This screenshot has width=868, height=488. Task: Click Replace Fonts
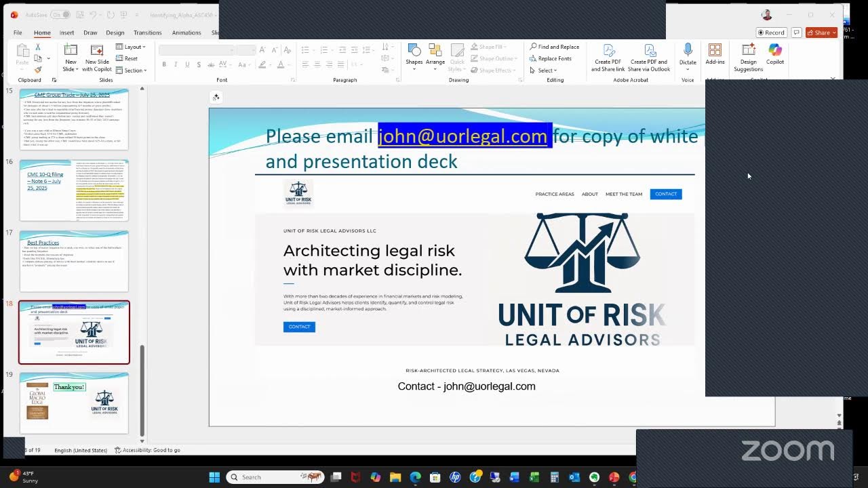(550, 58)
